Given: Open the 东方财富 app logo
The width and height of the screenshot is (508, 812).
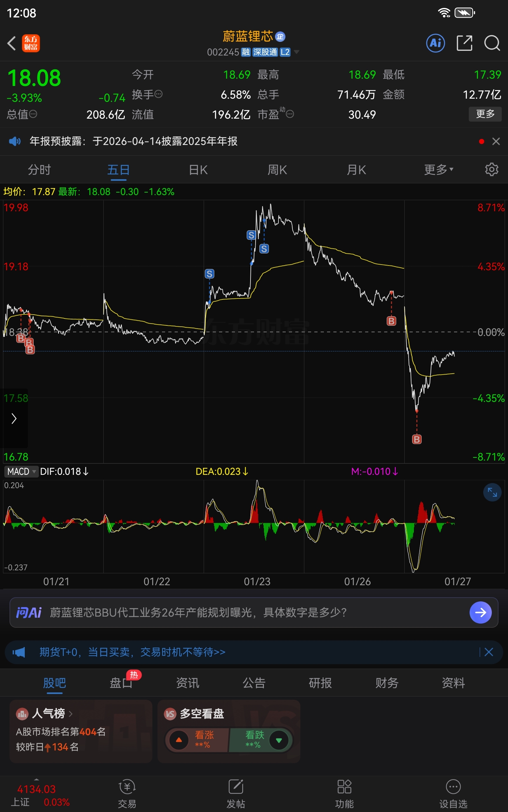Looking at the screenshot, I should tap(31, 43).
